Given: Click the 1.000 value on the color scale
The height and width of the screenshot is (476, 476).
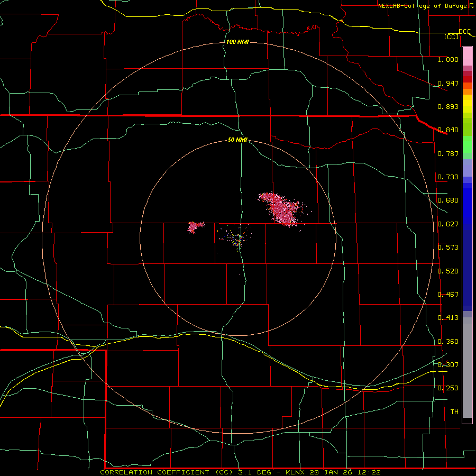Looking at the screenshot, I should [448, 59].
